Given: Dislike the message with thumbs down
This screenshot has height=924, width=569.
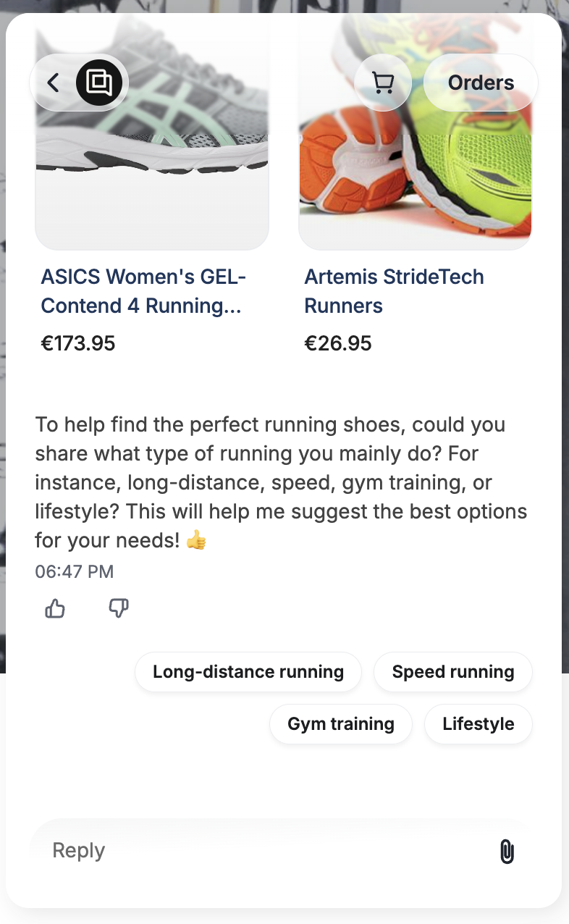Looking at the screenshot, I should [x=119, y=609].
